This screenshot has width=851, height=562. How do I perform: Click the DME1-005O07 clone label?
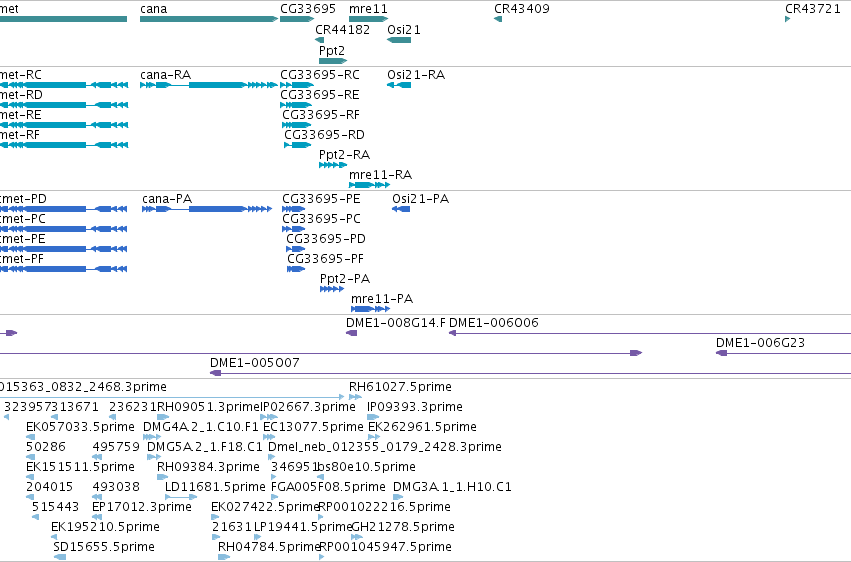click(255, 363)
